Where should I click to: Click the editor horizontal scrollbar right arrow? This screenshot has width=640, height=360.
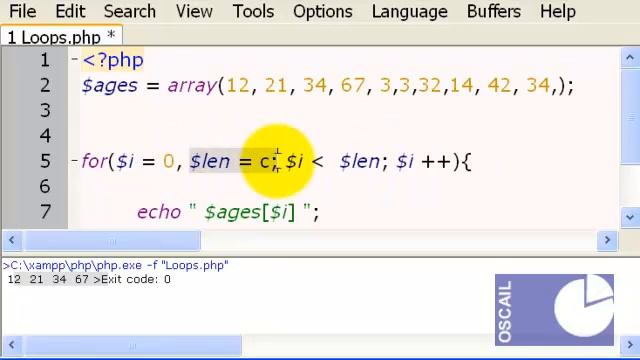[607, 240]
